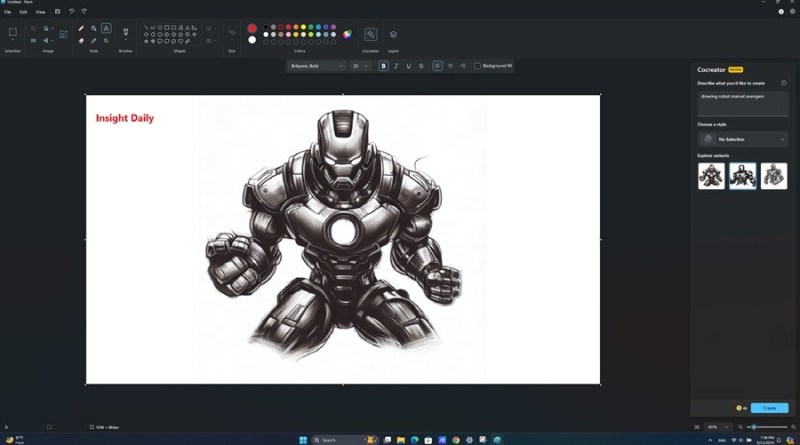Open Edit colors wheel
Image resolution: width=800 pixels, height=445 pixels.
347,34
